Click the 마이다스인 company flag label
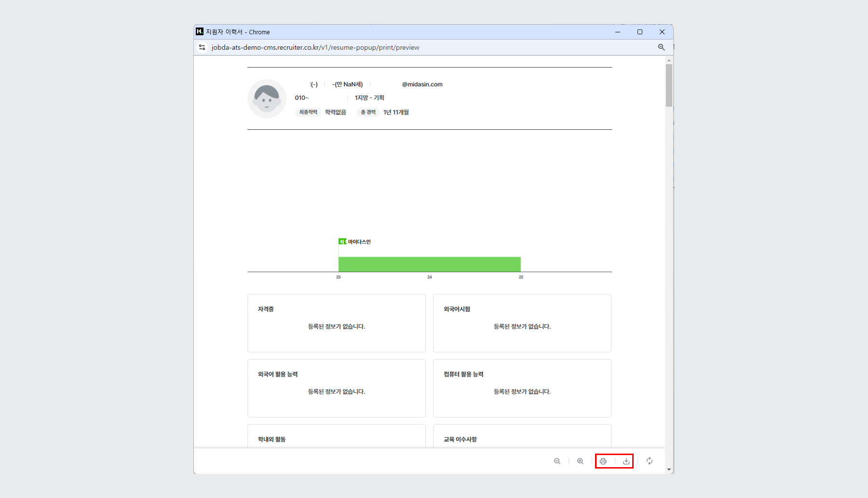This screenshot has width=868, height=498. pos(355,242)
